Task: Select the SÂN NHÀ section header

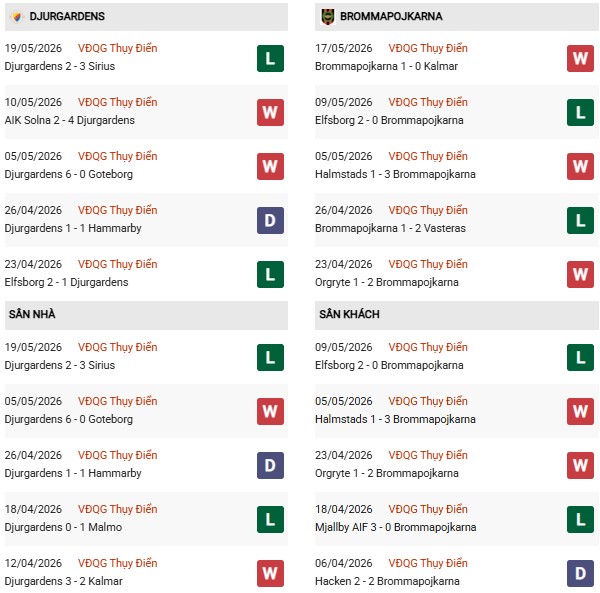Action: coord(146,315)
